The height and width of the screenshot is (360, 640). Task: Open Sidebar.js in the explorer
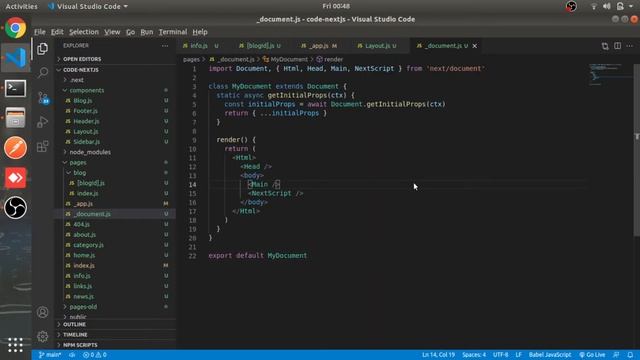[x=87, y=142]
